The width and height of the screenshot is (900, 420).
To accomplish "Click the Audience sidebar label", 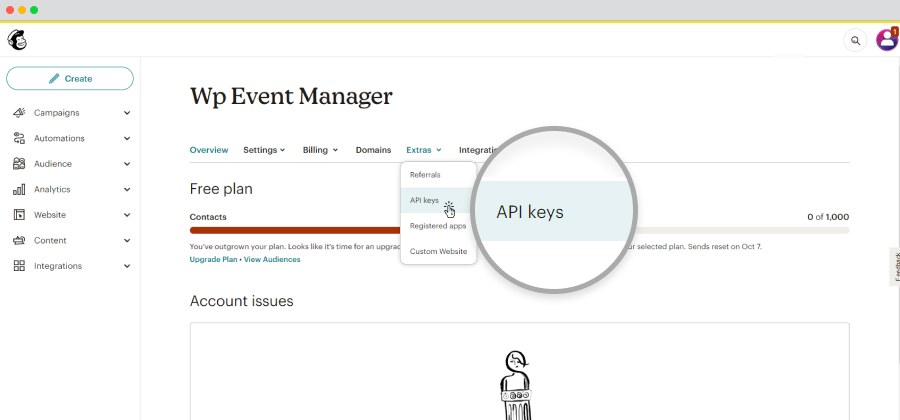I will point(53,164).
